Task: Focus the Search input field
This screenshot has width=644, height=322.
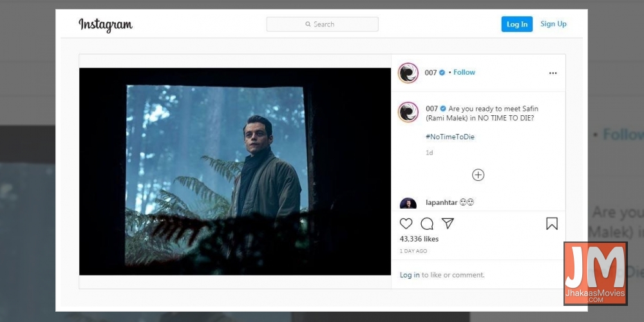Action: click(328, 24)
